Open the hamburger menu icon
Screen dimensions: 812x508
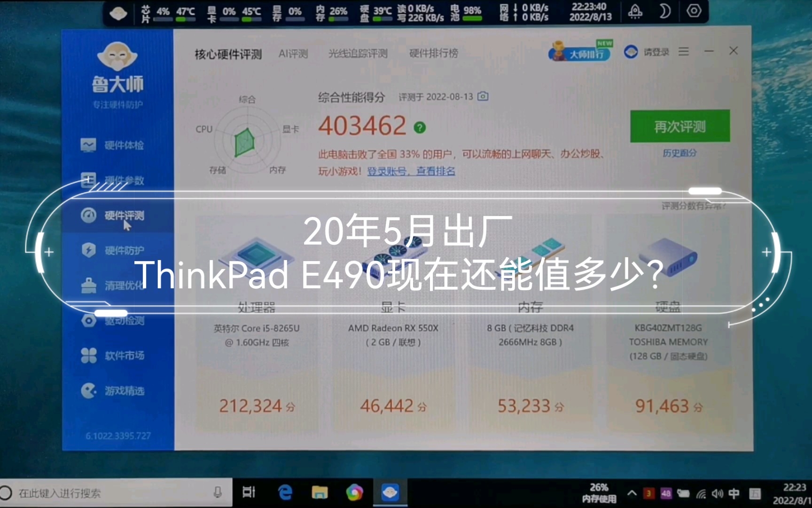(684, 51)
